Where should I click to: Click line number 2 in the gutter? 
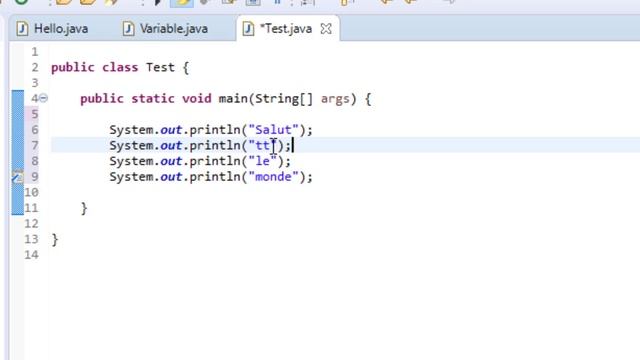(x=35, y=67)
